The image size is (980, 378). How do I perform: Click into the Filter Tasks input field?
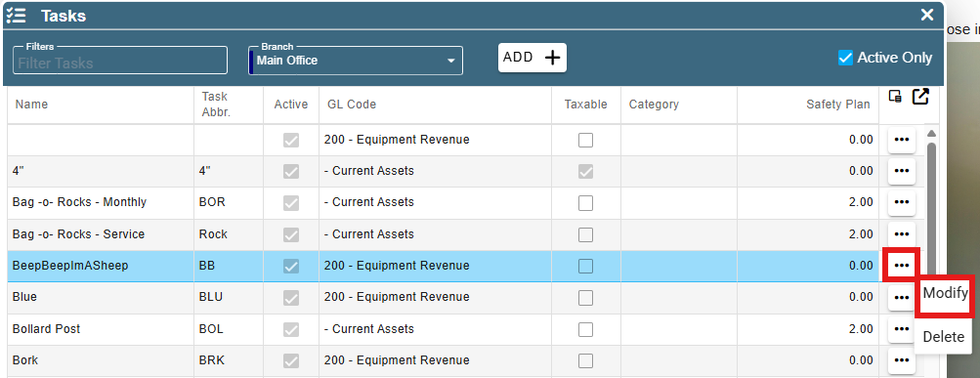tap(120, 61)
